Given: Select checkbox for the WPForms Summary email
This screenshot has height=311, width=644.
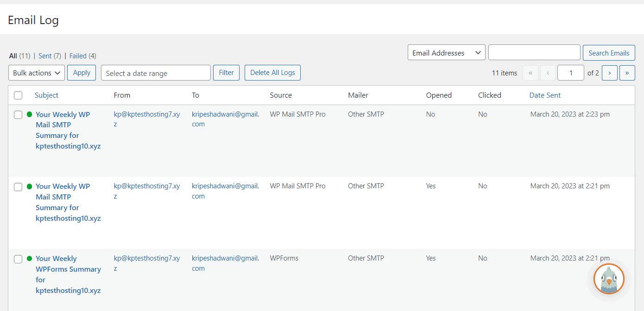Looking at the screenshot, I should [x=18, y=259].
